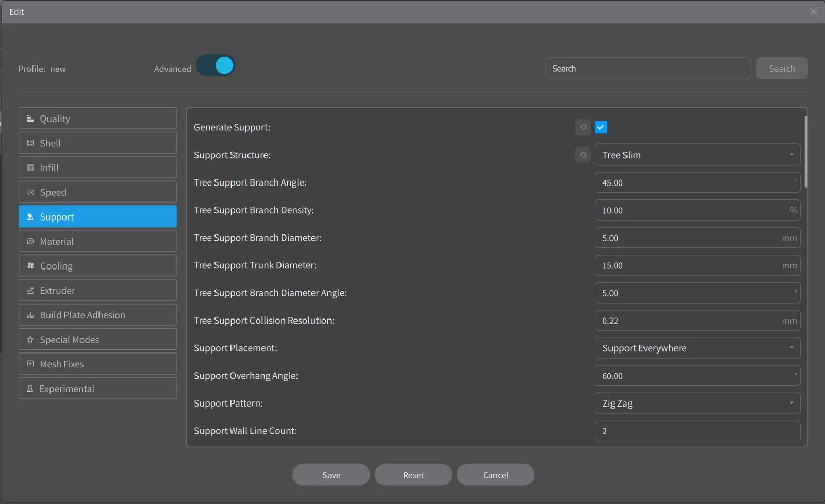Image resolution: width=825 pixels, height=504 pixels.
Task: Edit the Tree Support Branch Angle value
Action: [x=697, y=182]
